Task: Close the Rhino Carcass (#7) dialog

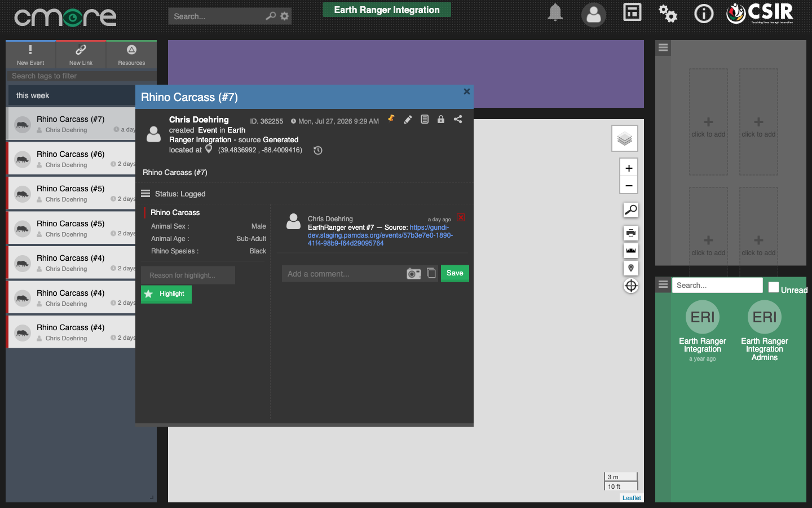Action: pyautogui.click(x=467, y=91)
